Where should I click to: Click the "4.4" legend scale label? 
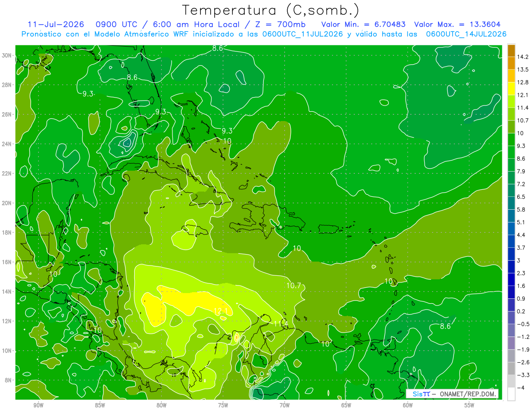[x=521, y=235]
